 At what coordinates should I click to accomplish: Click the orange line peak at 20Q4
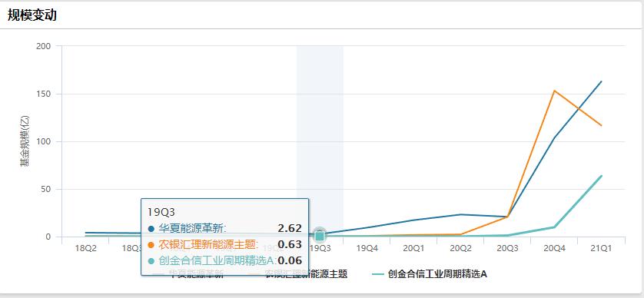tap(554, 91)
